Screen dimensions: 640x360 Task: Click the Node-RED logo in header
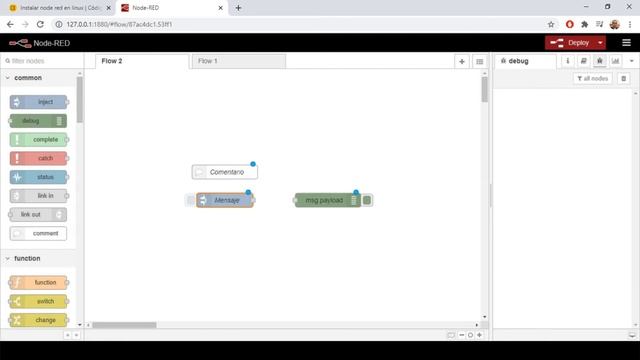pyautogui.click(x=40, y=43)
